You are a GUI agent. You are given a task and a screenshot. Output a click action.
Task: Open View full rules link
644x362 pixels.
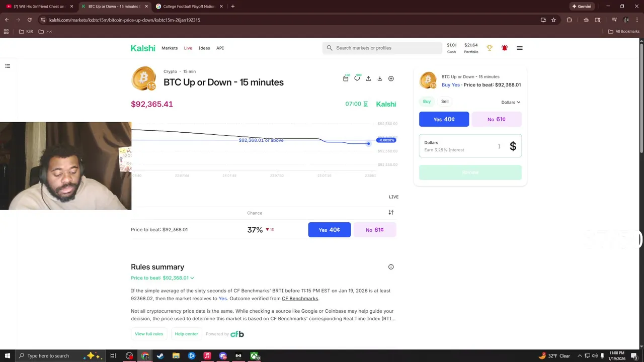point(149,334)
